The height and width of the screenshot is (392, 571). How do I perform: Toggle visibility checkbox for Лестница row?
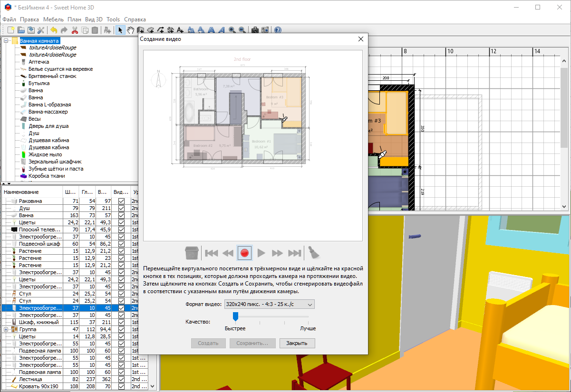pyautogui.click(x=121, y=379)
